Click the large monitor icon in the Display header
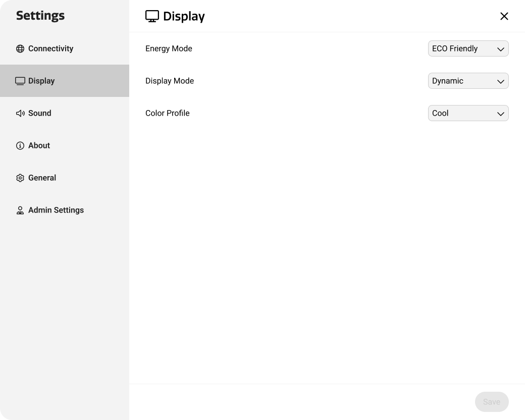Viewport: 525px width, 420px height. pyautogui.click(x=152, y=16)
